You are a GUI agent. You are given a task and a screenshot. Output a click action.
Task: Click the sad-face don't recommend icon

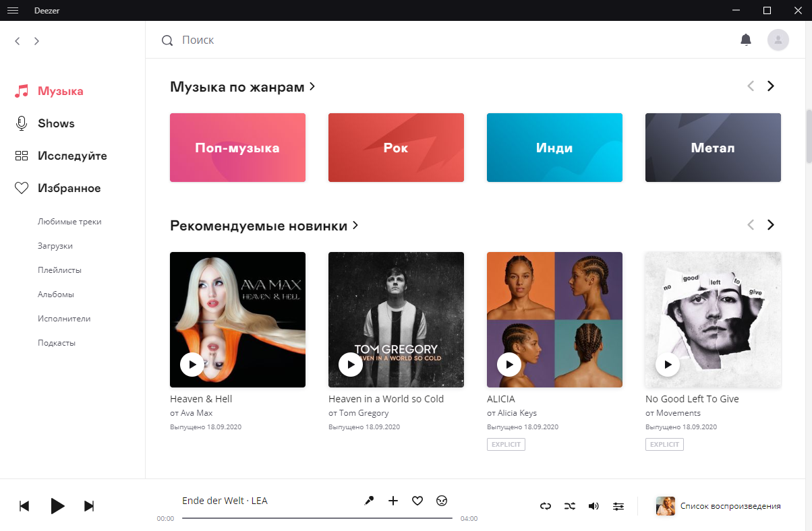click(442, 501)
